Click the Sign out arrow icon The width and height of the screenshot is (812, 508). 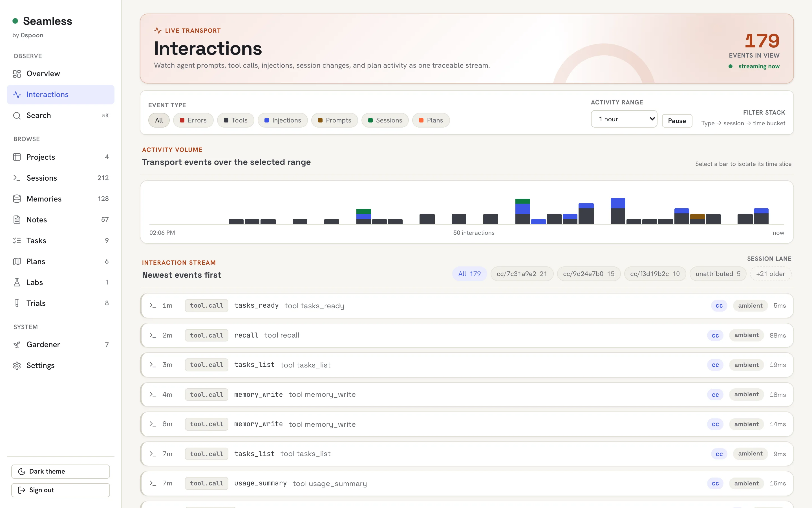click(x=22, y=490)
